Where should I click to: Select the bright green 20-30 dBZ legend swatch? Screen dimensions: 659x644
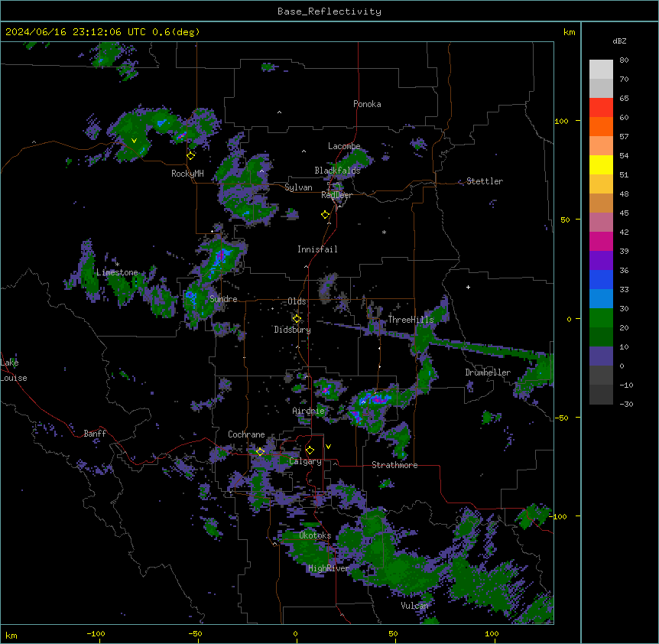[x=601, y=318]
